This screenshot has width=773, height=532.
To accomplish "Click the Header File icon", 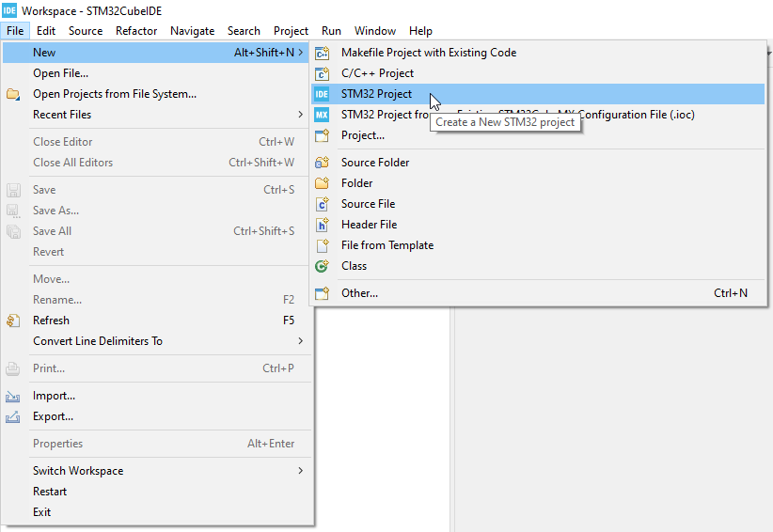I will point(322,225).
